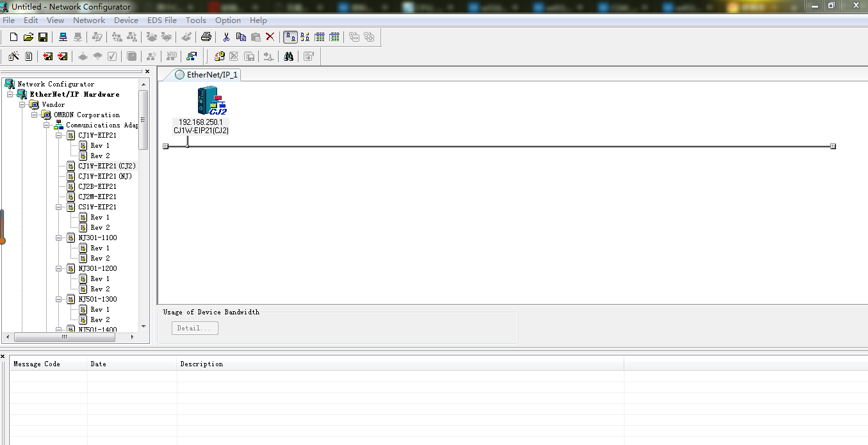Click the Open file folder icon
This screenshot has width=868, height=445.
pyautogui.click(x=28, y=37)
